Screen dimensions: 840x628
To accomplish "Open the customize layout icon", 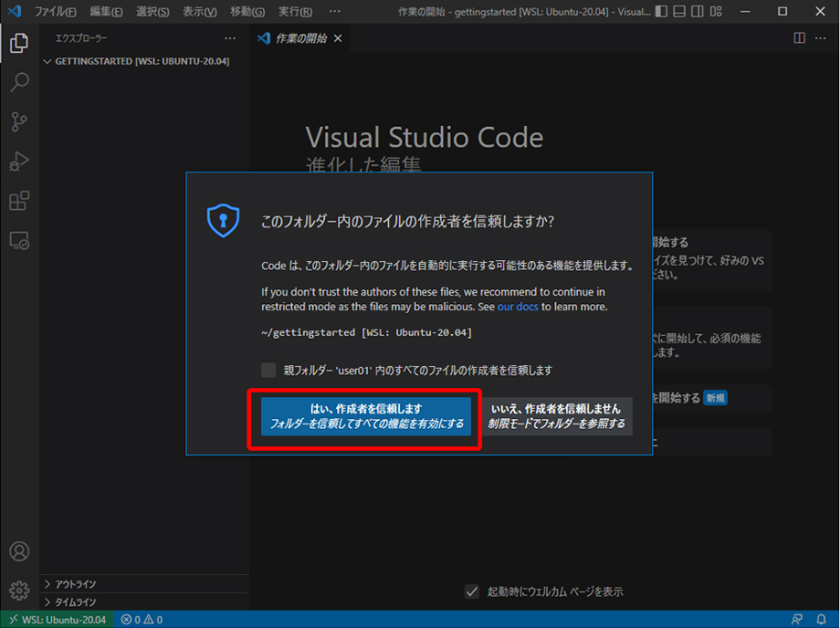I will point(716,11).
